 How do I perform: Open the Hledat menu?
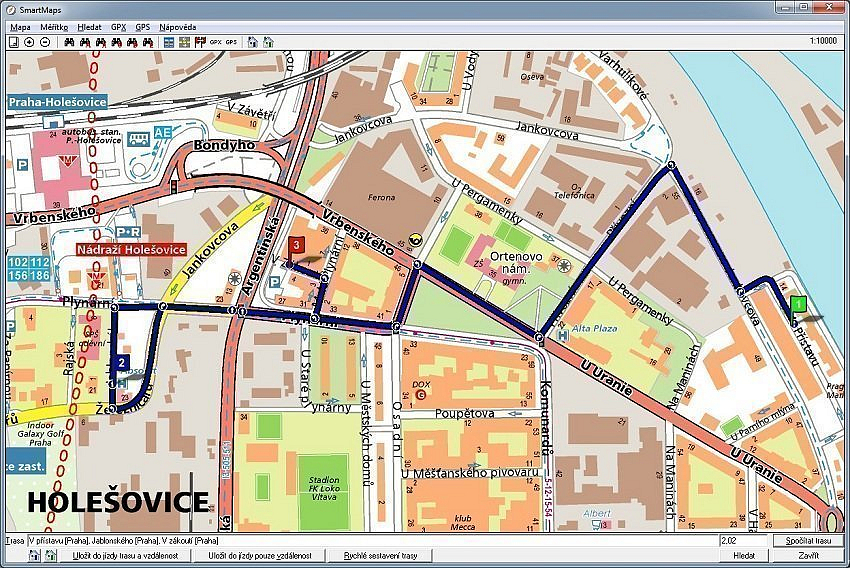point(90,27)
